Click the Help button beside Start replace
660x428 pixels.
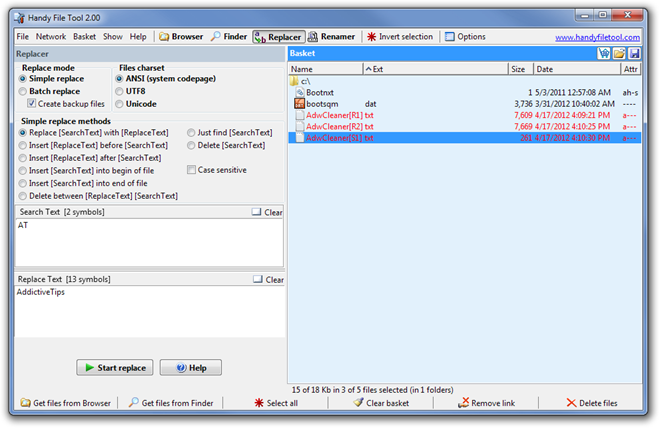pos(191,368)
